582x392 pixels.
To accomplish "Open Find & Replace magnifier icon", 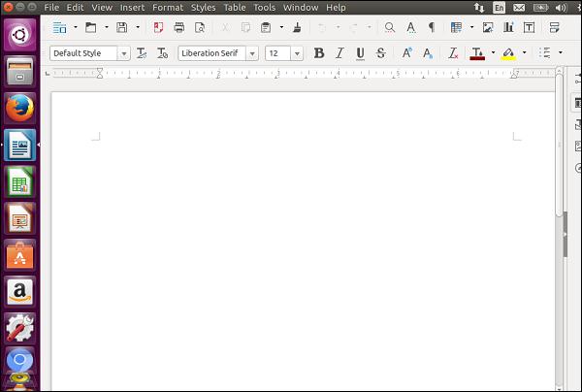I will [390, 28].
